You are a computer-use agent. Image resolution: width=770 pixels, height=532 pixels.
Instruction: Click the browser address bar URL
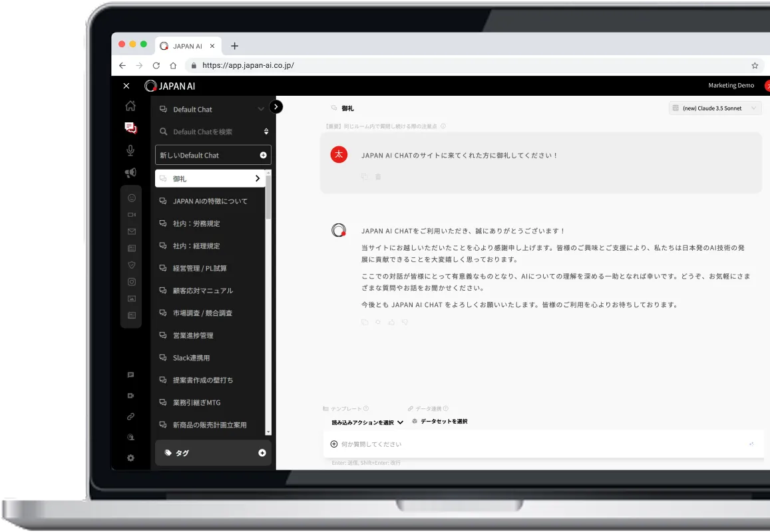248,65
